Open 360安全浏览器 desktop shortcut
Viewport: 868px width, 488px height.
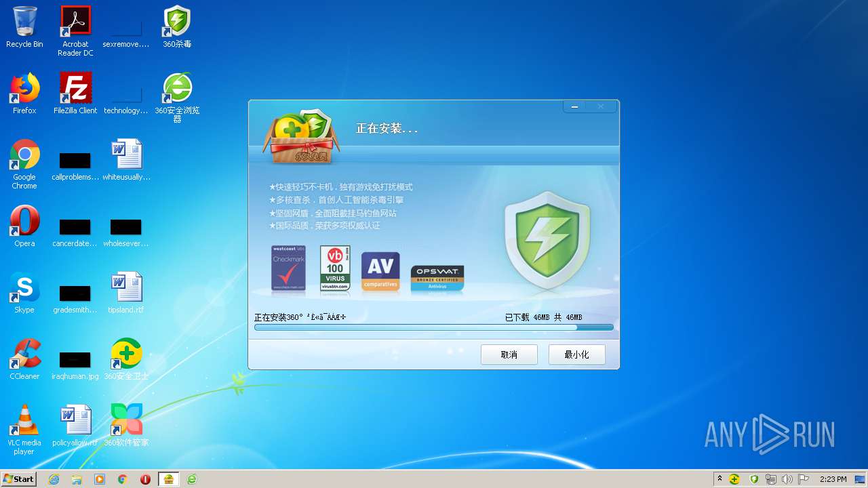(x=177, y=98)
